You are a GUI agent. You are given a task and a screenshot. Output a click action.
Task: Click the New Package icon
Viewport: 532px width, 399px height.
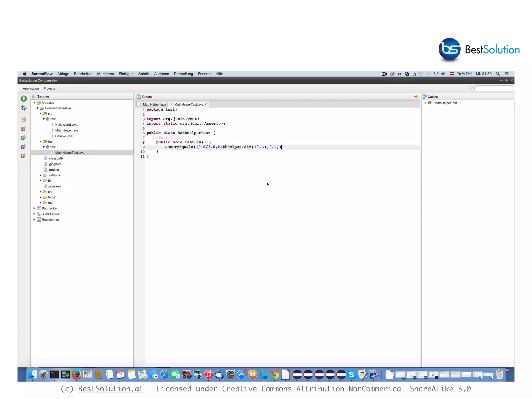click(x=23, y=129)
